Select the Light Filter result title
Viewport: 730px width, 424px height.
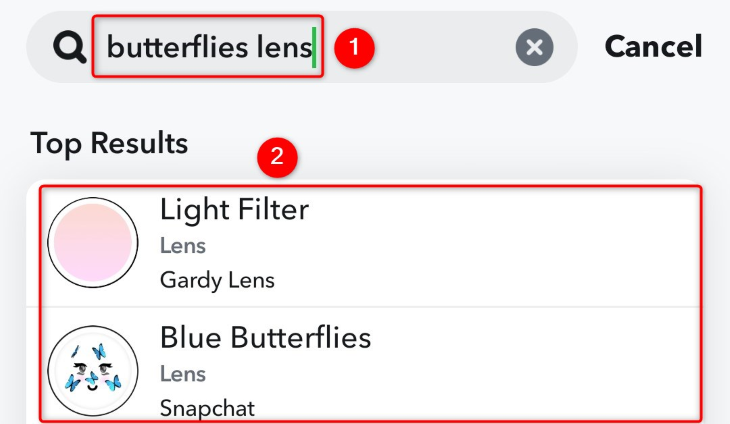(x=234, y=209)
